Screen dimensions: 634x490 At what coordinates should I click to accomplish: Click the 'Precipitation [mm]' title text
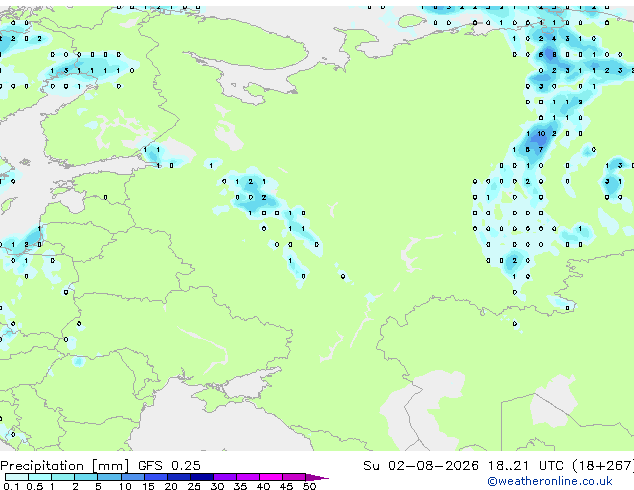pyautogui.click(x=65, y=466)
